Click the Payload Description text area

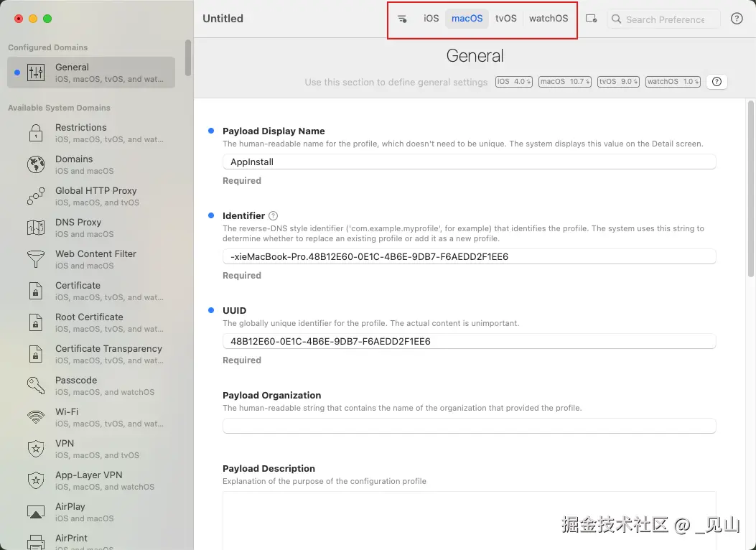pos(469,521)
